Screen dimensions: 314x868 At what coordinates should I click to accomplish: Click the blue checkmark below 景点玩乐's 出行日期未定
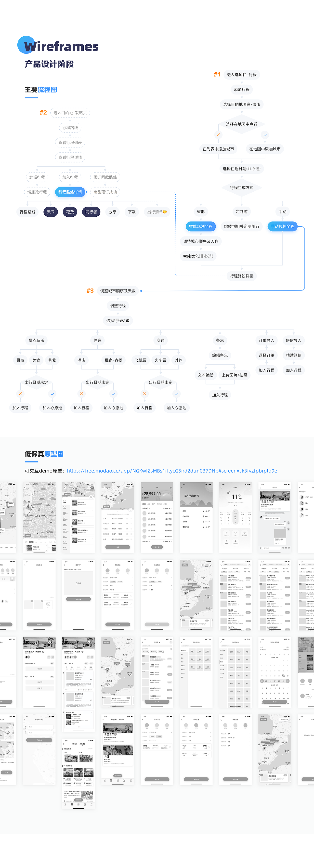52,394
